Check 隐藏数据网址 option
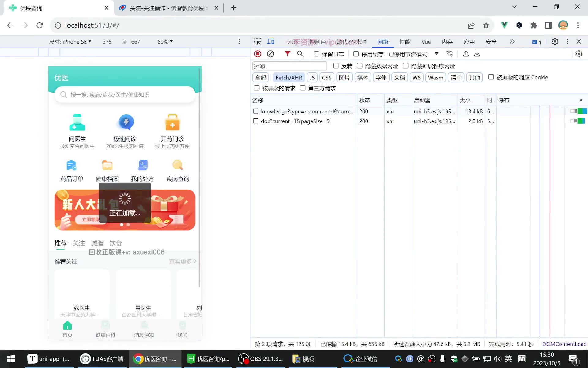Image resolution: width=588 pixels, height=368 pixels. point(360,66)
